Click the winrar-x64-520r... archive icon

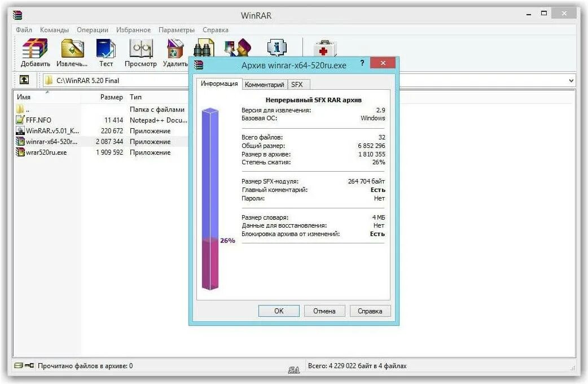pyautogui.click(x=20, y=142)
